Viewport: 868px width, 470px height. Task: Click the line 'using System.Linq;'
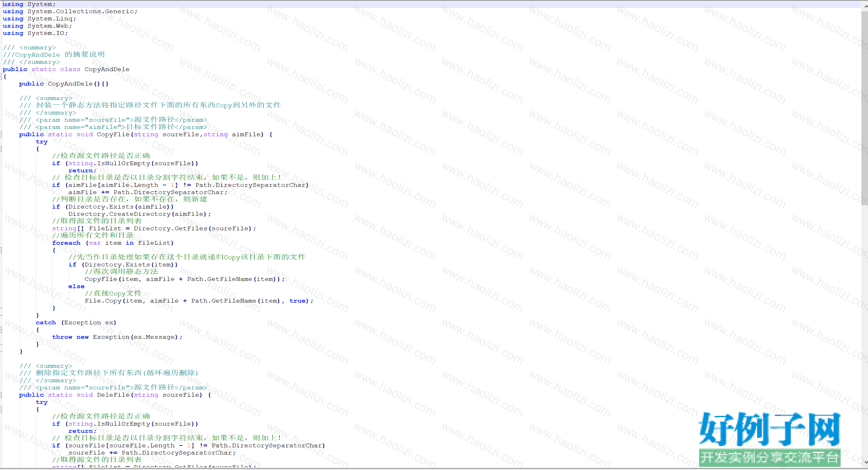[39, 19]
